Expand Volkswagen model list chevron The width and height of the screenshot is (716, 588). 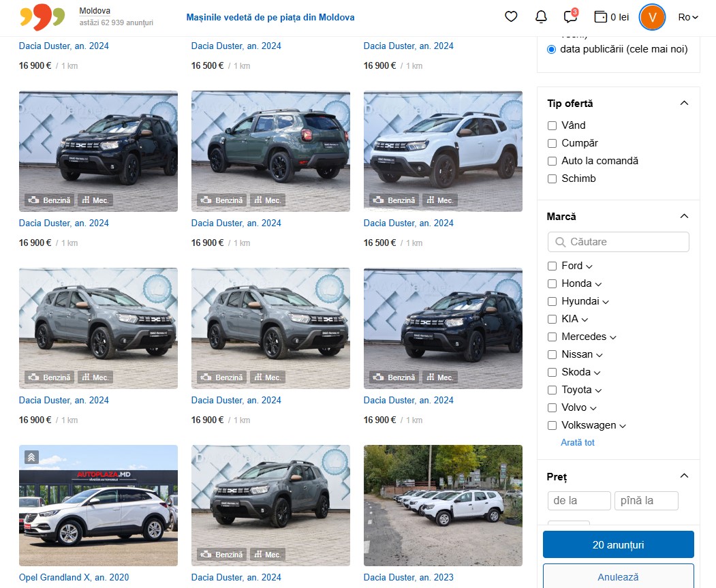(623, 426)
